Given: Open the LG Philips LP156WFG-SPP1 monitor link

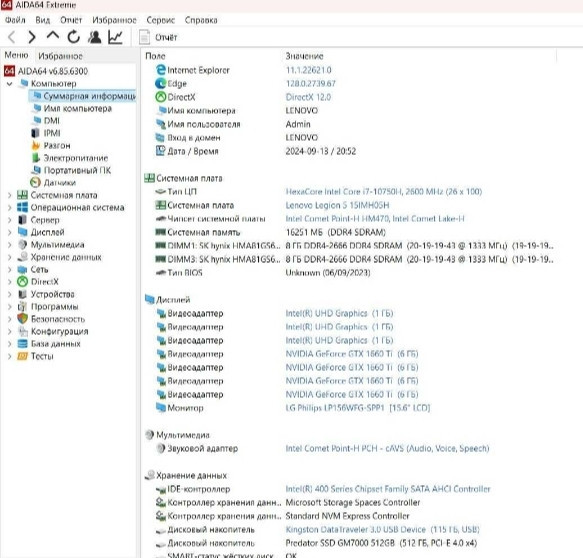Looking at the screenshot, I should [x=358, y=408].
